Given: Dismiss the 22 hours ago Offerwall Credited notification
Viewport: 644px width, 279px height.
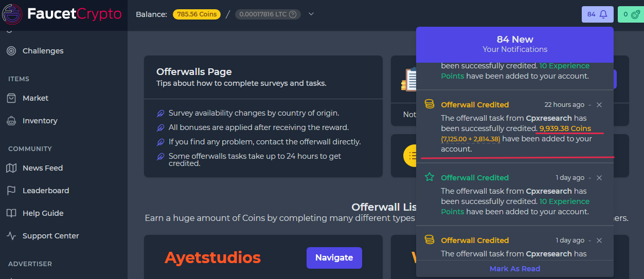Looking at the screenshot, I should (599, 105).
